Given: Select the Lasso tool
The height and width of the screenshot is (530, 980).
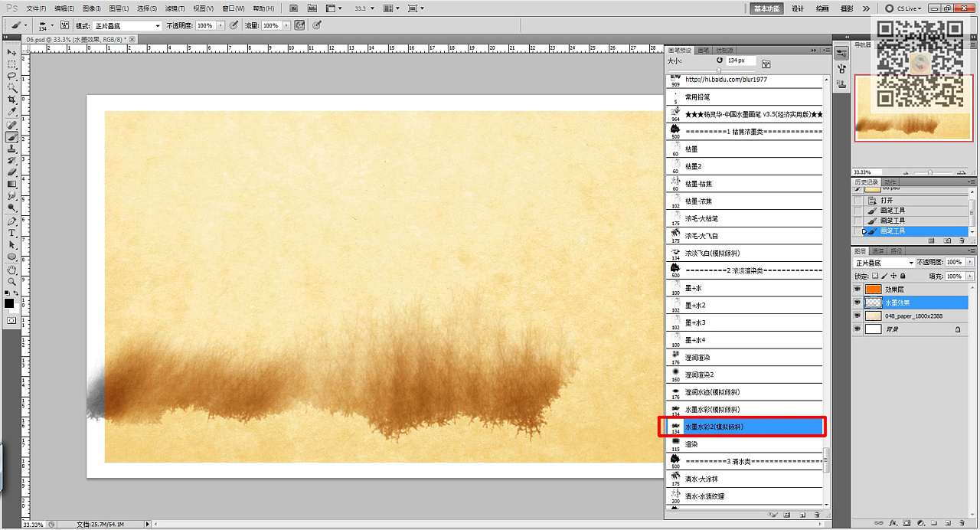Looking at the screenshot, I should pyautogui.click(x=12, y=76).
